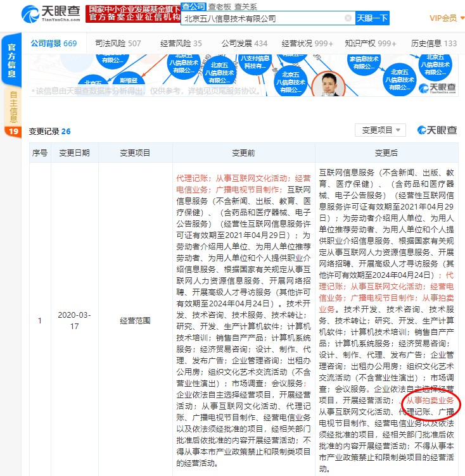Open the VIP会员 dropdown menu
The height and width of the screenshot is (476, 465).
pos(447,18)
